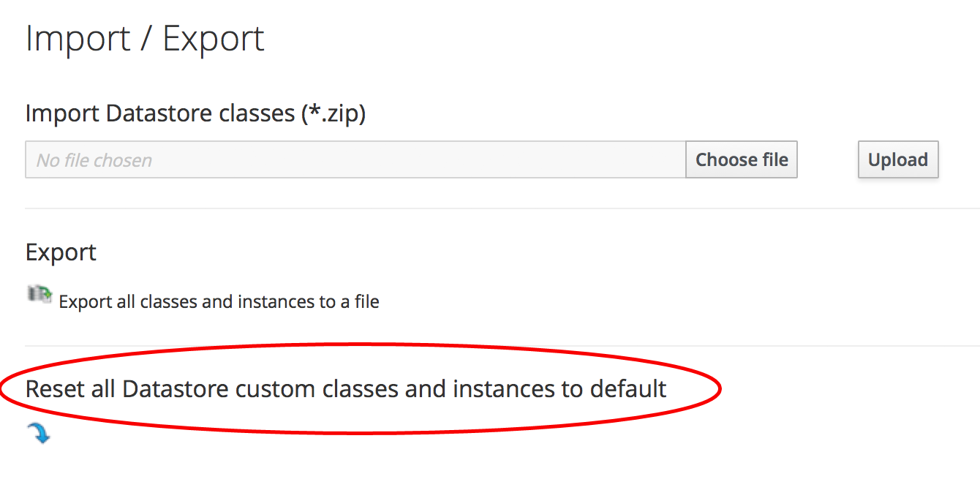Viewport: 980px width, 501px height.
Task: Click the '(*.zip)' text in import label
Action: point(333,113)
